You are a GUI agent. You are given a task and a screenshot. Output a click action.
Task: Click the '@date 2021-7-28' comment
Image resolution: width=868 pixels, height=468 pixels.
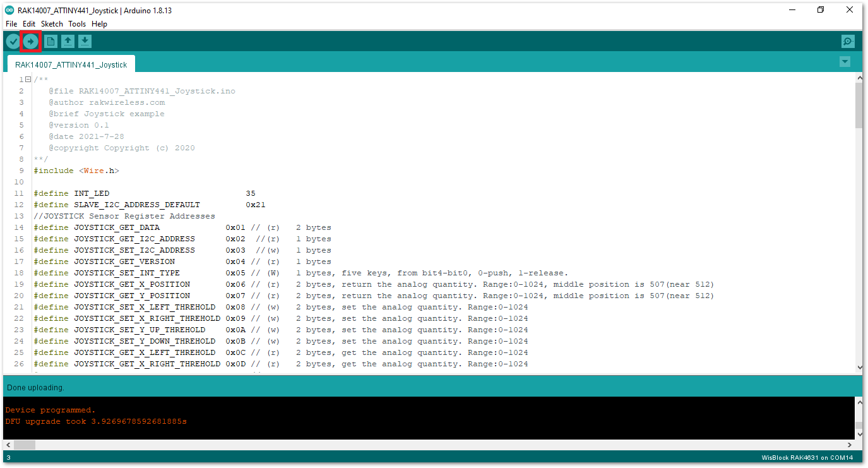[x=86, y=136]
